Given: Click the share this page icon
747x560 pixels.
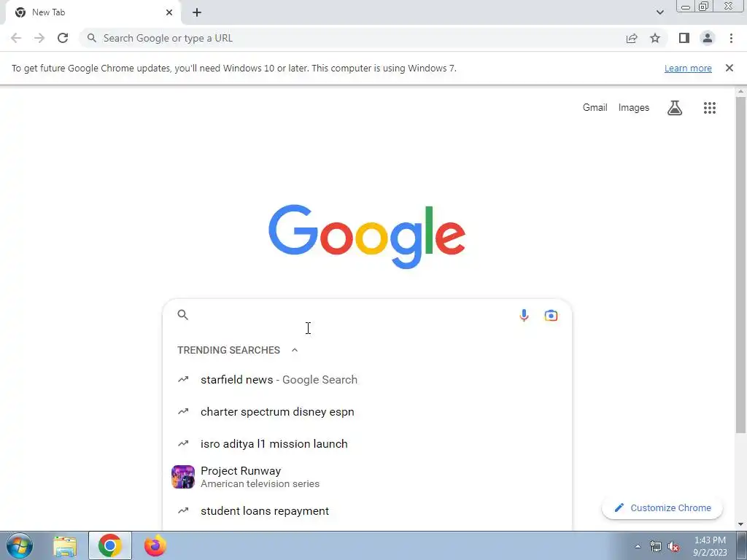Looking at the screenshot, I should (x=632, y=38).
